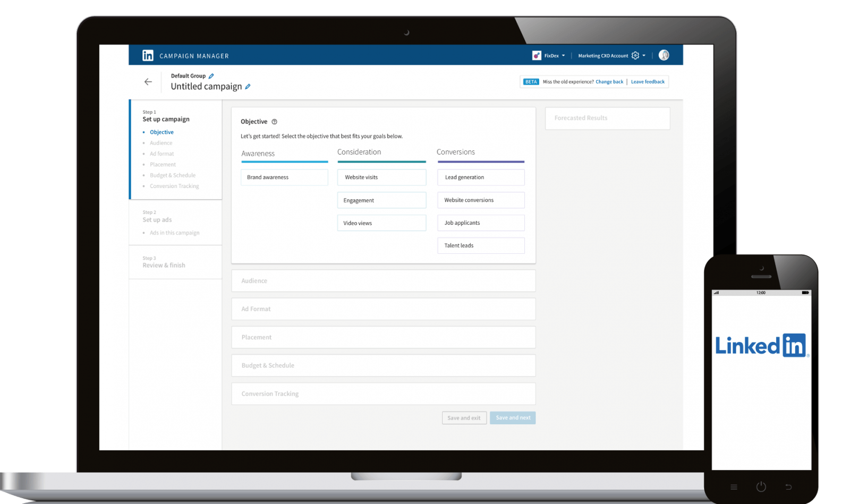
Task: Select the Brand awareness objective
Action: tap(284, 177)
